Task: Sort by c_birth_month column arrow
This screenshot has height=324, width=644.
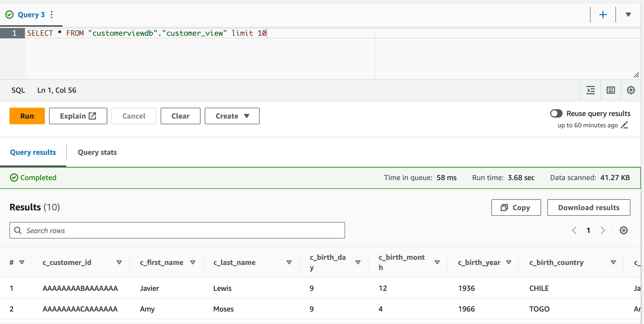Action: (437, 262)
